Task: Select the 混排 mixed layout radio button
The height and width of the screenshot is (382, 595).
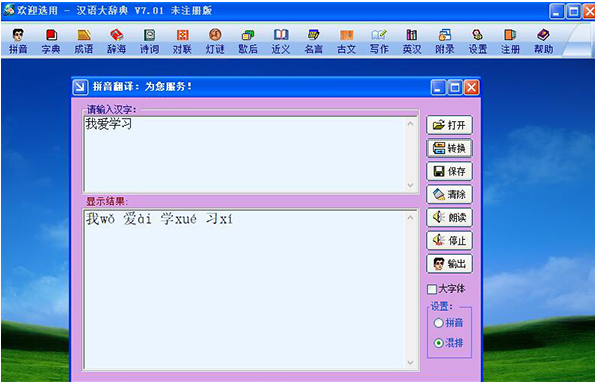Action: 439,343
